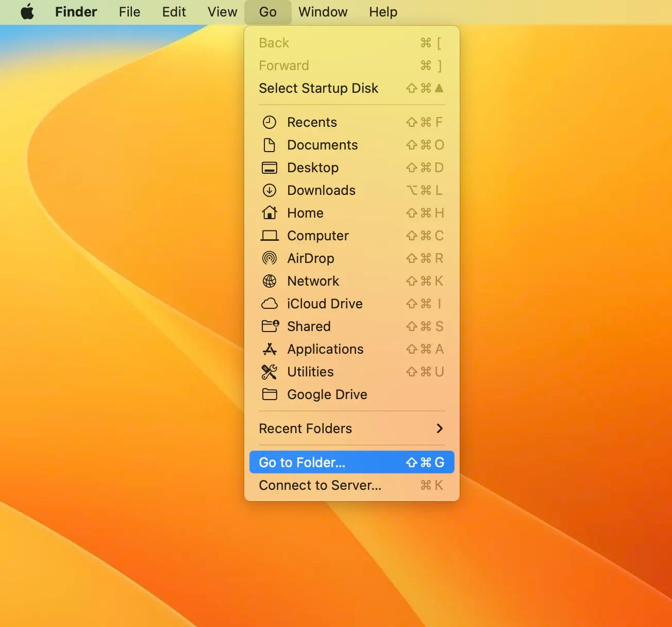The width and height of the screenshot is (672, 627).
Task: Click the Computer display icon
Action: pos(269,236)
